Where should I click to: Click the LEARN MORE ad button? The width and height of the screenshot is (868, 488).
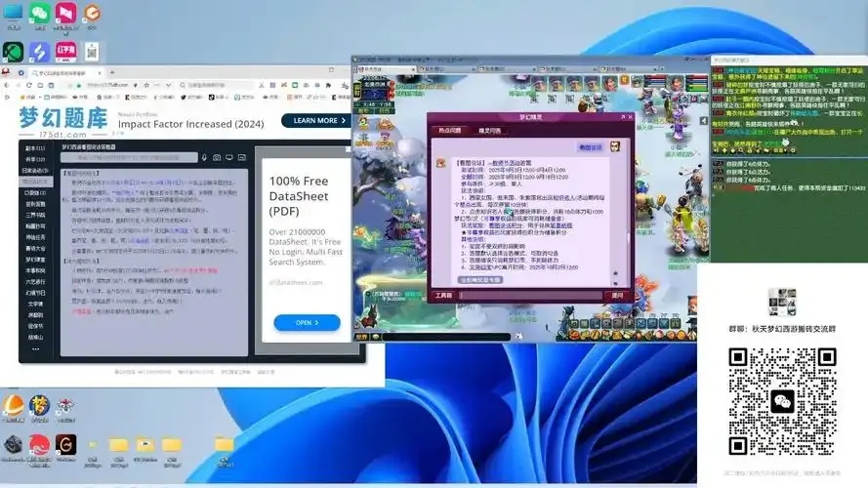point(316,121)
